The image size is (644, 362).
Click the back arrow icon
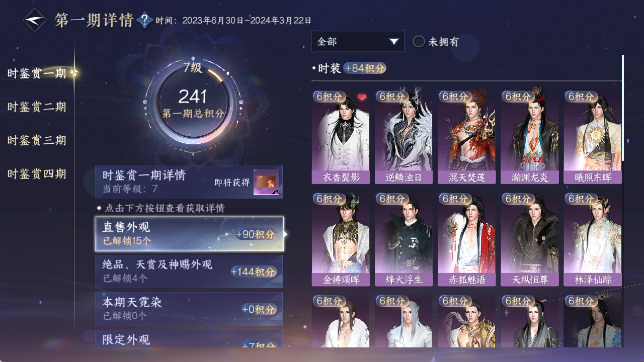(35, 20)
